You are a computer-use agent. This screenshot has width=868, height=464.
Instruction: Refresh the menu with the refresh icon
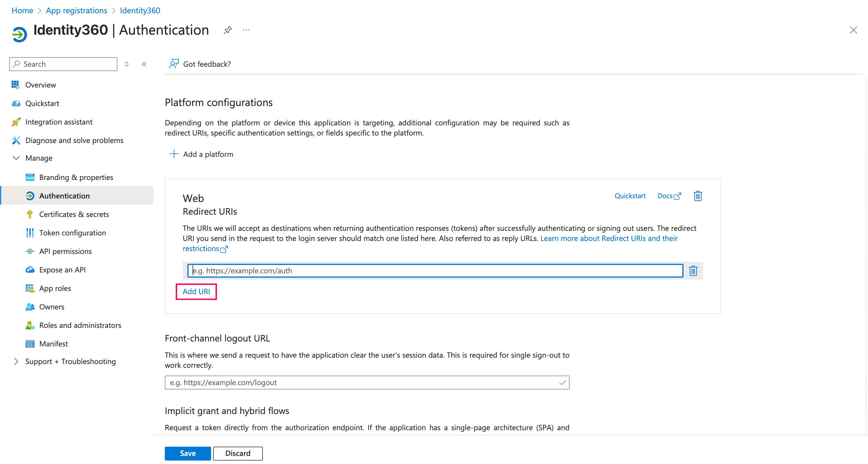(127, 64)
